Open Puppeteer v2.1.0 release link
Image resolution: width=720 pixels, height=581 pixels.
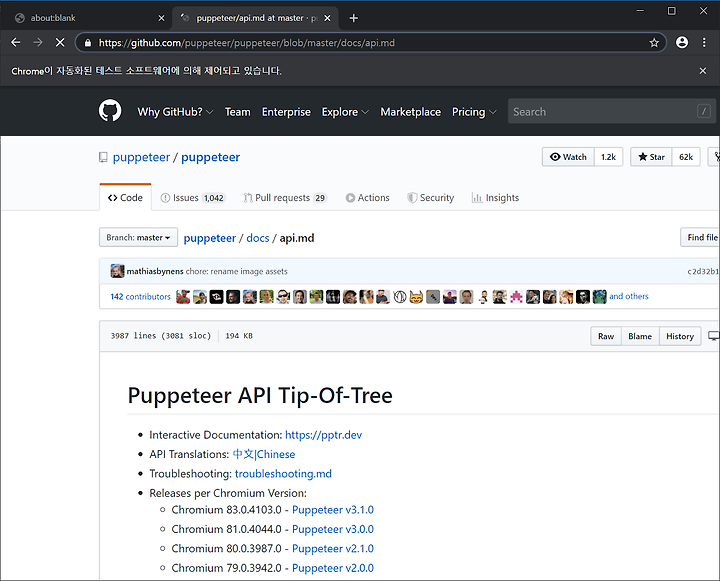coord(332,548)
